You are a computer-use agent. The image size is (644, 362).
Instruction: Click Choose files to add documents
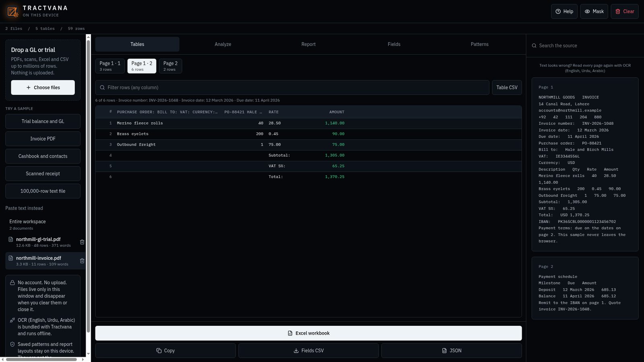[43, 87]
